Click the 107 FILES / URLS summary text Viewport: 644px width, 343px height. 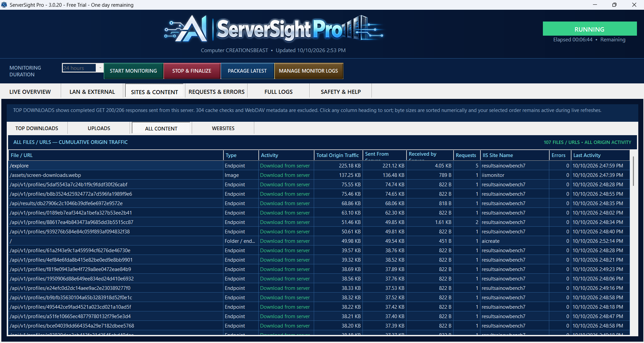point(562,142)
